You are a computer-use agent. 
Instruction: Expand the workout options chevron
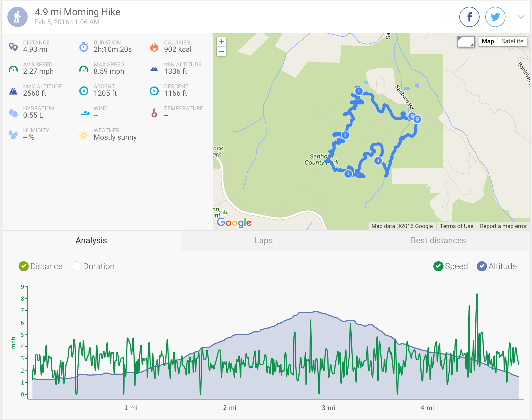point(521,17)
